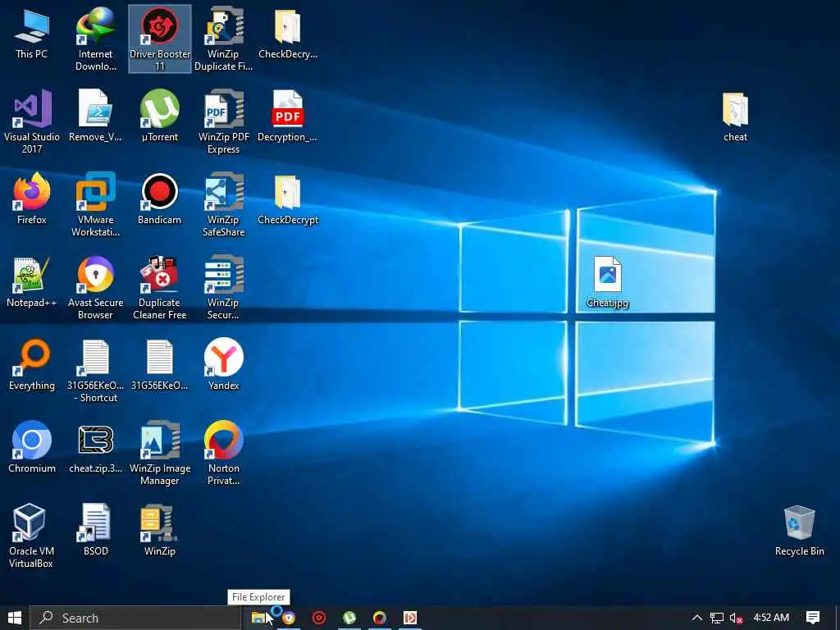840x630 pixels.
Task: Select the Remove_V... PowerShell script file
Action: click(95, 116)
